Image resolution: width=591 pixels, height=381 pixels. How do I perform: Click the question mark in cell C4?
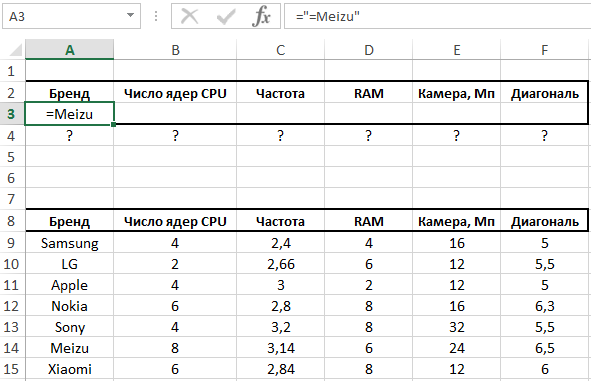pos(280,135)
